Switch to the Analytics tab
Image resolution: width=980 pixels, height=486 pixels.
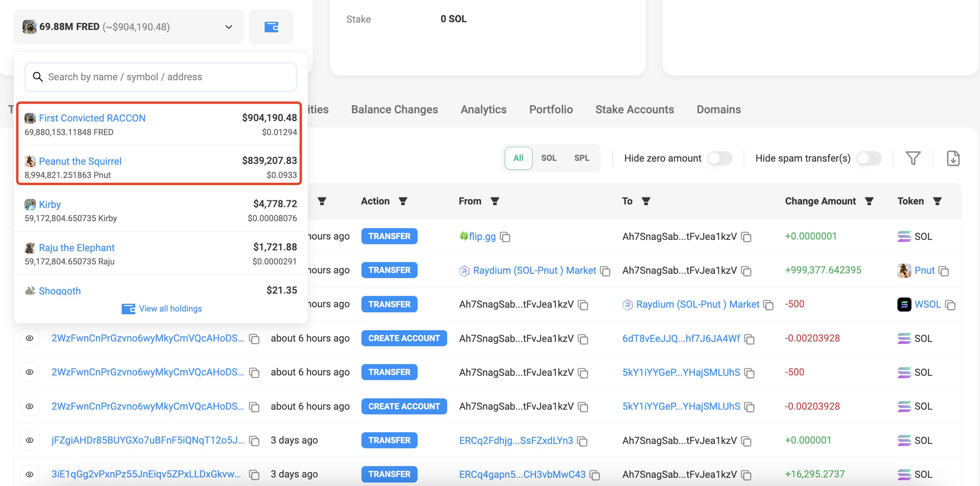tap(483, 109)
